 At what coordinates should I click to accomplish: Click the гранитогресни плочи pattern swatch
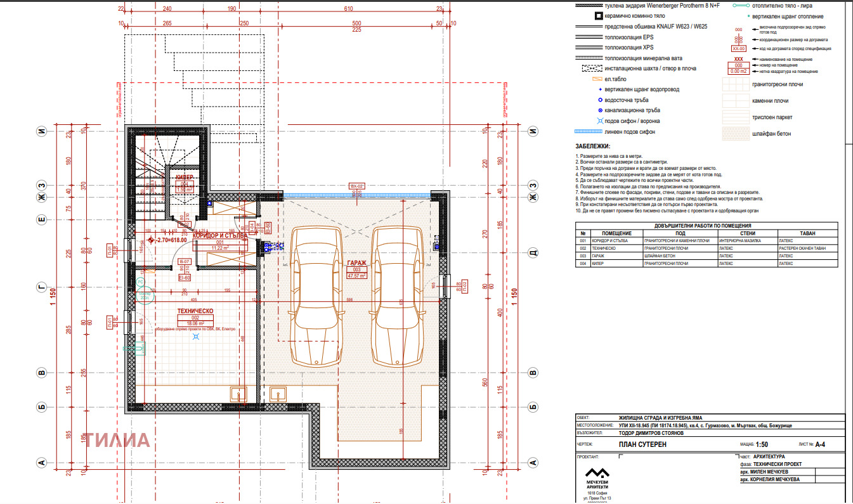coord(739,84)
